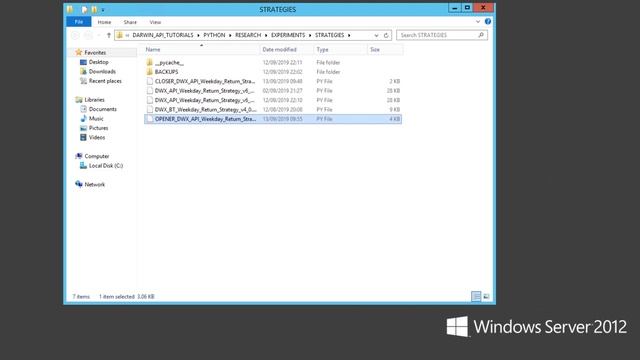640x360 pixels.
Task: Select the BACKUPS folder
Action: coord(273,72)
